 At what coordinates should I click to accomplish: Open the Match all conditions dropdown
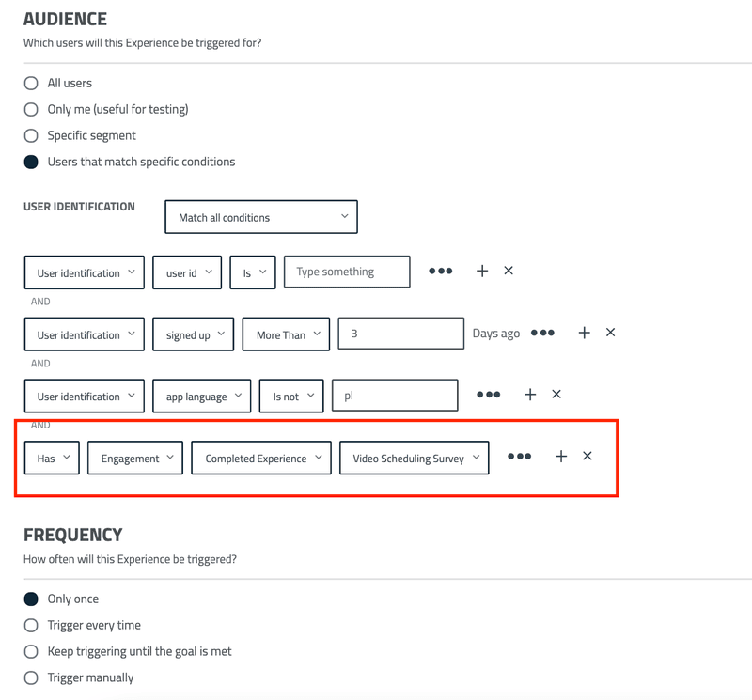(260, 216)
